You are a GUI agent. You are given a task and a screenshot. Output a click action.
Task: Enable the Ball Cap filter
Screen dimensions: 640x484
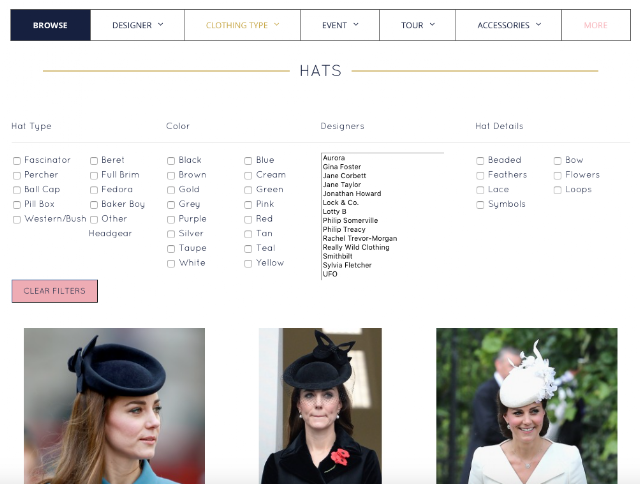[17, 190]
